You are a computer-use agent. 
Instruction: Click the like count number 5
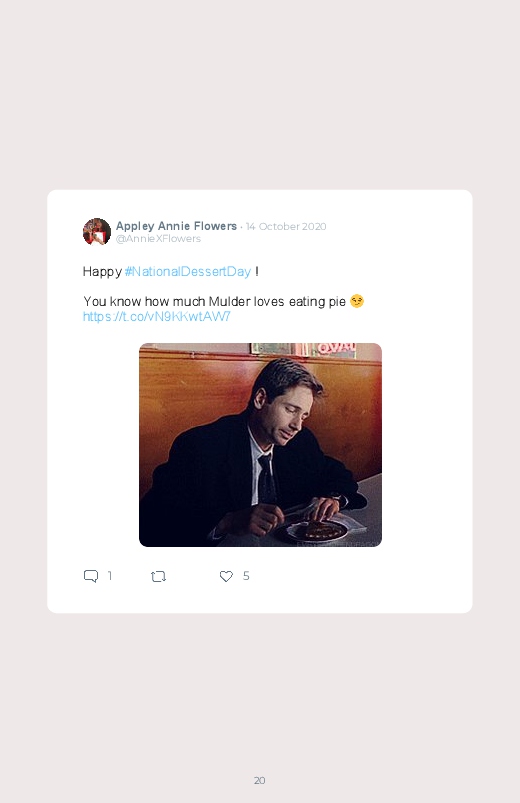click(x=246, y=576)
